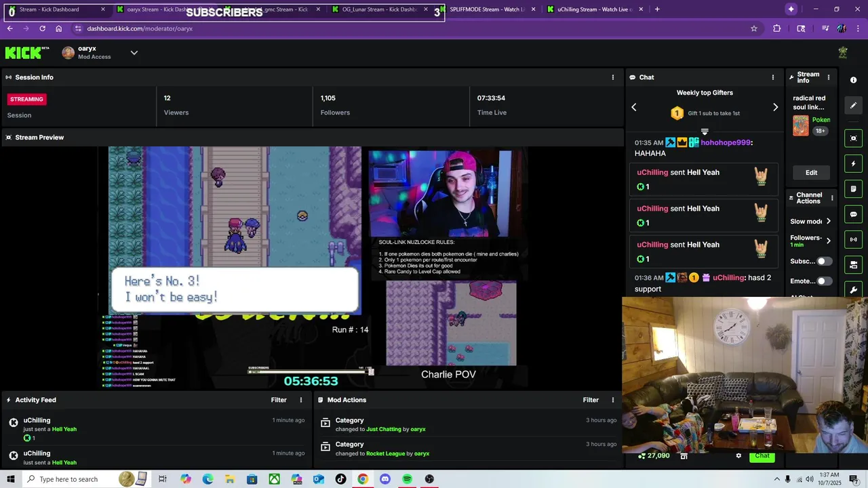This screenshot has height=488, width=868.
Task: Open the Activity Feed three-dot menu
Action: click(301, 400)
